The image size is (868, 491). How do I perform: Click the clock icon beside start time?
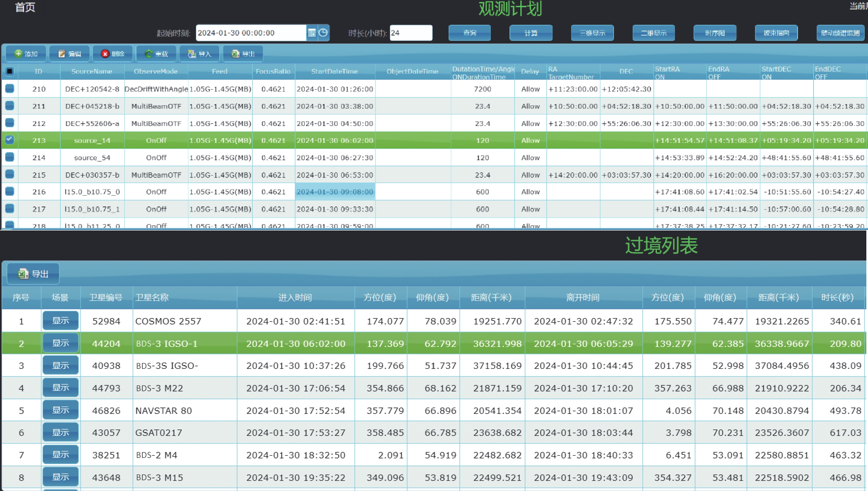323,33
